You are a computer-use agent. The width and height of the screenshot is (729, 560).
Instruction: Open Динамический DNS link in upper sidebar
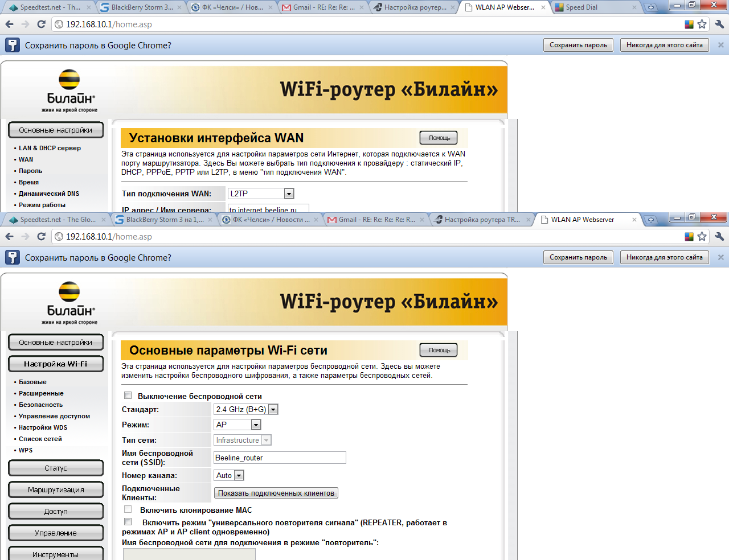click(49, 193)
